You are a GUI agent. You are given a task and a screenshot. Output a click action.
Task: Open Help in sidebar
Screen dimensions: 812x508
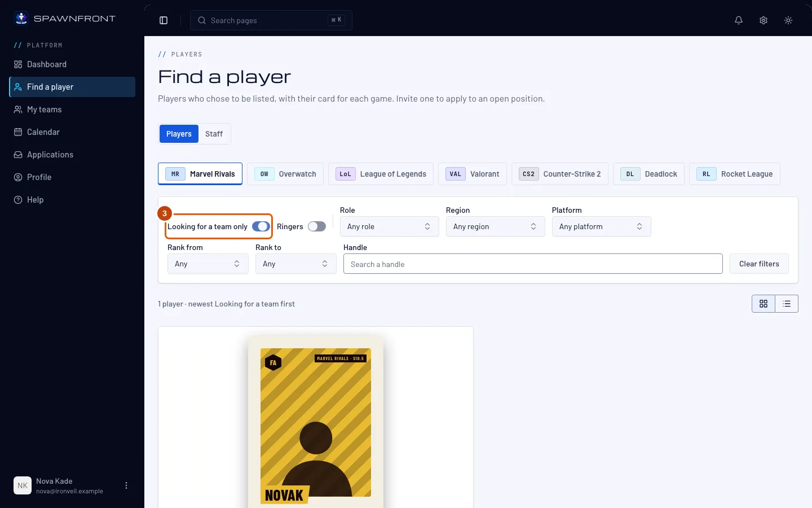(72, 200)
